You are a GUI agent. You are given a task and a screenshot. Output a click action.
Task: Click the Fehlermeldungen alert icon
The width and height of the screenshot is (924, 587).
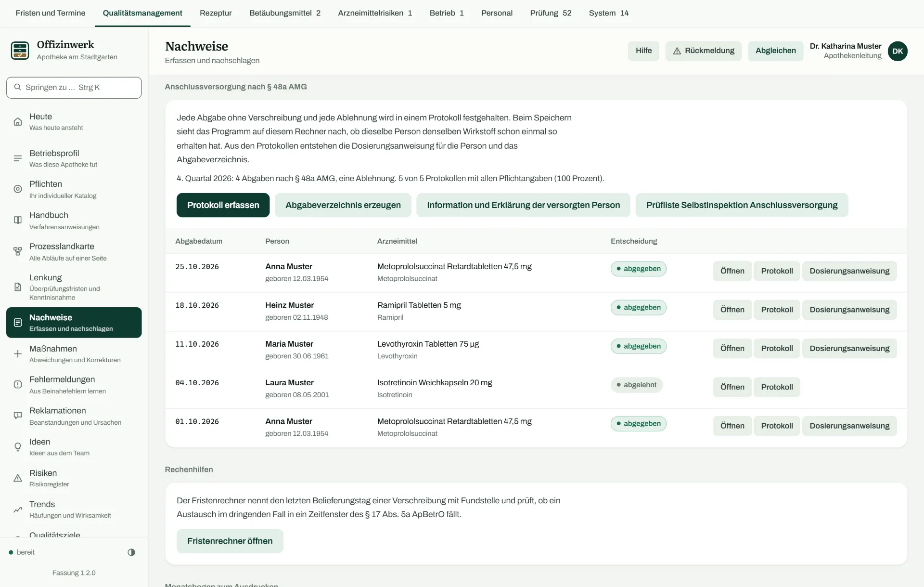(x=18, y=384)
